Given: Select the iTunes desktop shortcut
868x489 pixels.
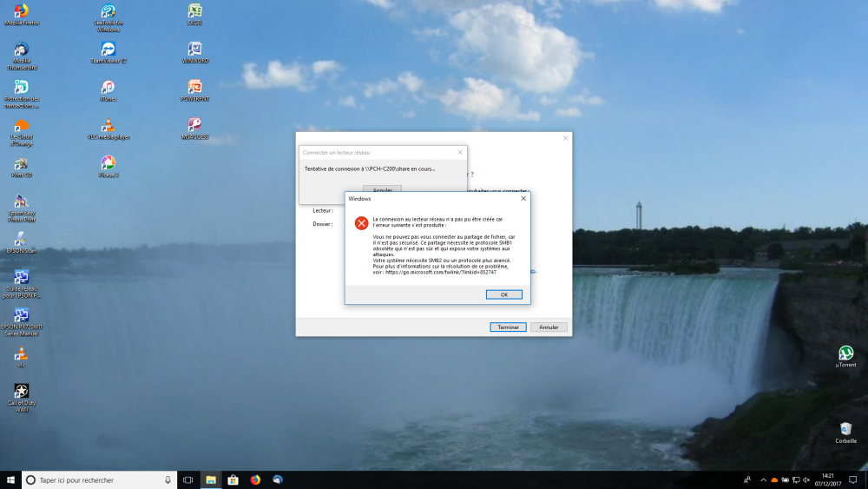Looking at the screenshot, I should 108,91.
